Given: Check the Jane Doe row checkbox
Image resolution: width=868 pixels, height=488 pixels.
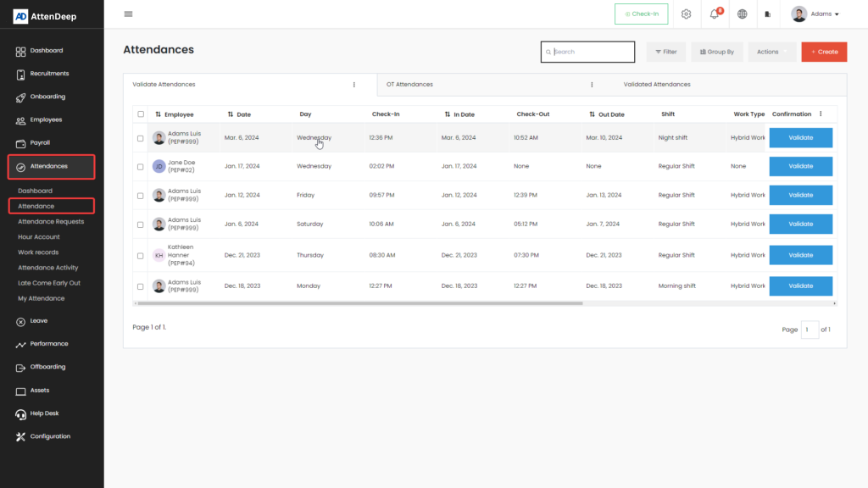Looking at the screenshot, I should (141, 167).
